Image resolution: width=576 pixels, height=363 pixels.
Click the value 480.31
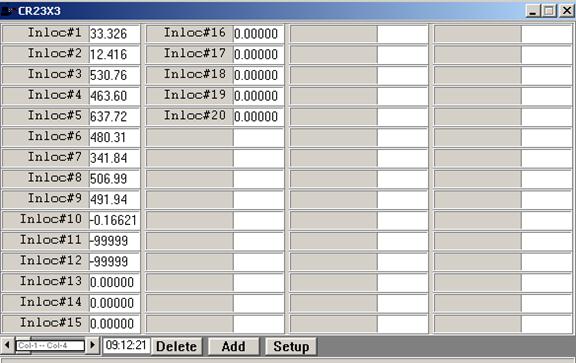click(x=115, y=137)
